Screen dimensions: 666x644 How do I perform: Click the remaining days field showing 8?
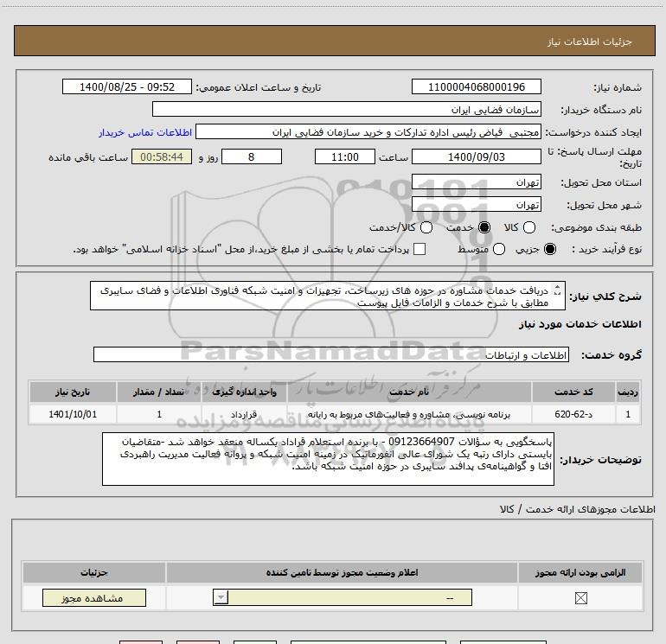click(252, 156)
